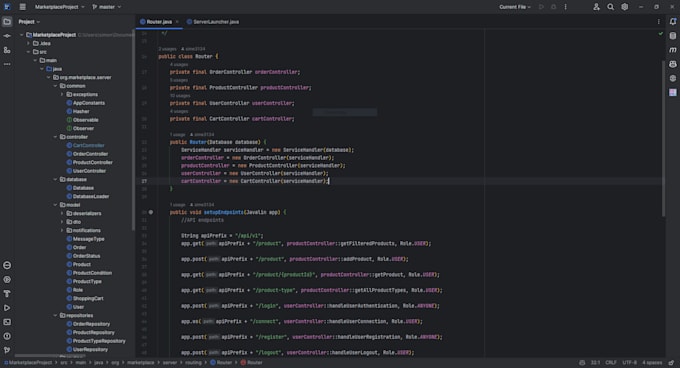Select AppConstants class
680x368 pixels.
(88, 103)
